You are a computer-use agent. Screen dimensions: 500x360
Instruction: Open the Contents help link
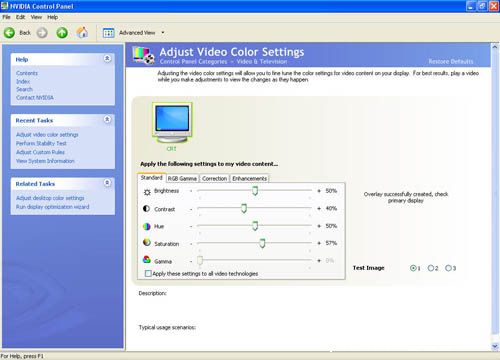[x=27, y=73]
